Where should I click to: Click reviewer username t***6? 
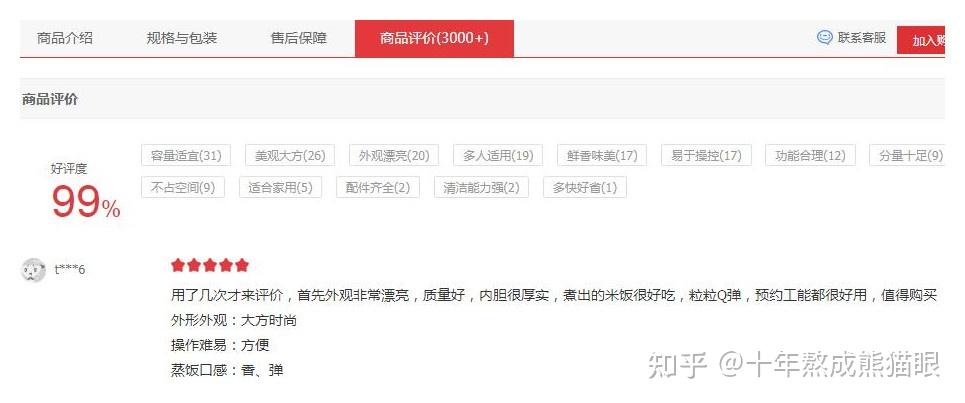click(70, 269)
